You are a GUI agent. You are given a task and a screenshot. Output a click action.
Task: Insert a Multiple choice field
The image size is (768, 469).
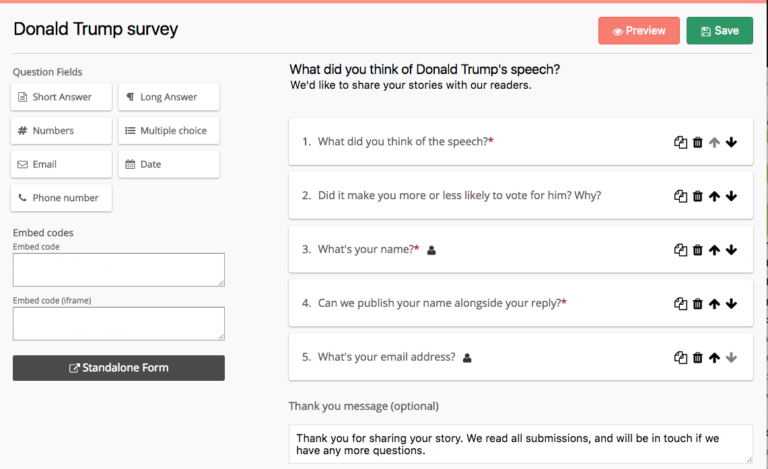(169, 131)
